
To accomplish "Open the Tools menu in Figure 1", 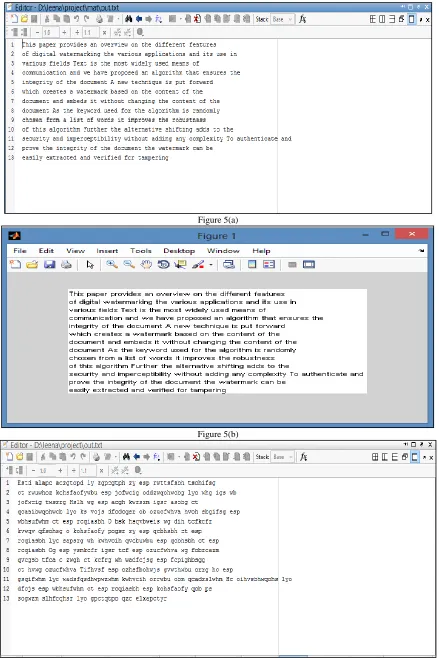I will 141,251.
